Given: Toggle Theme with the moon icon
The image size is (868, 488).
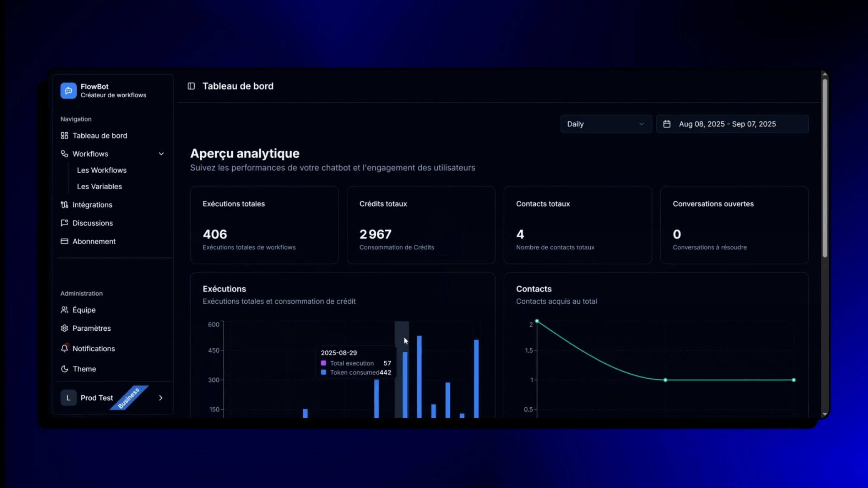Looking at the screenshot, I should (64, 369).
